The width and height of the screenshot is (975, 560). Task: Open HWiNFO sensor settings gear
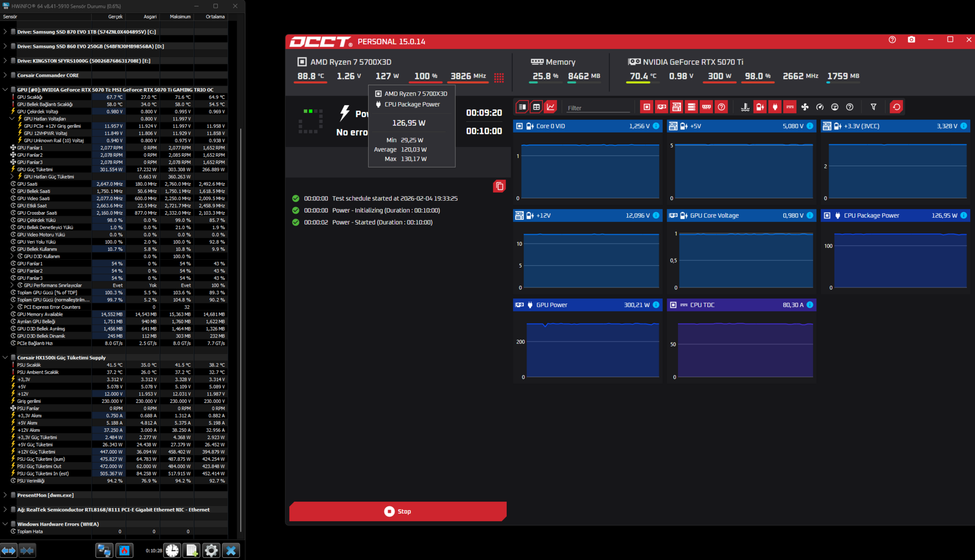[x=211, y=551]
